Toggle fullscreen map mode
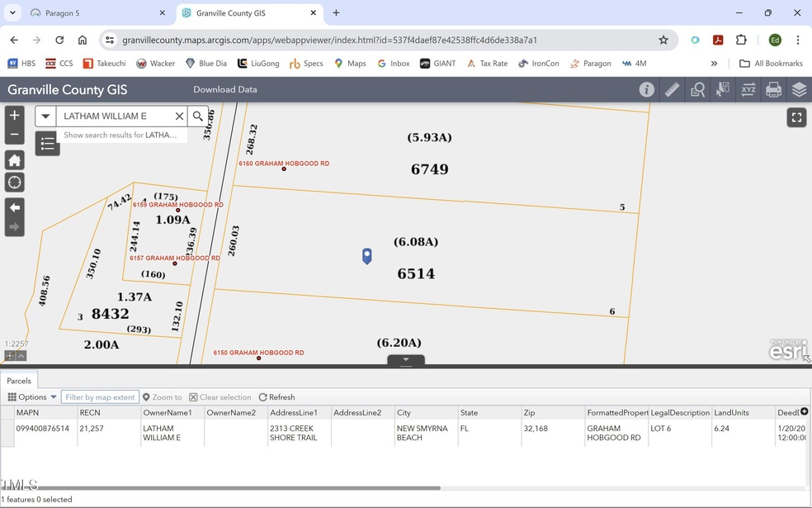 (796, 117)
